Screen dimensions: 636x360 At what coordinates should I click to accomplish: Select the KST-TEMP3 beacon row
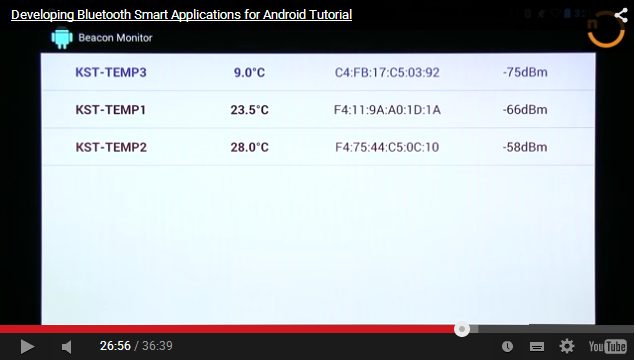[318, 72]
